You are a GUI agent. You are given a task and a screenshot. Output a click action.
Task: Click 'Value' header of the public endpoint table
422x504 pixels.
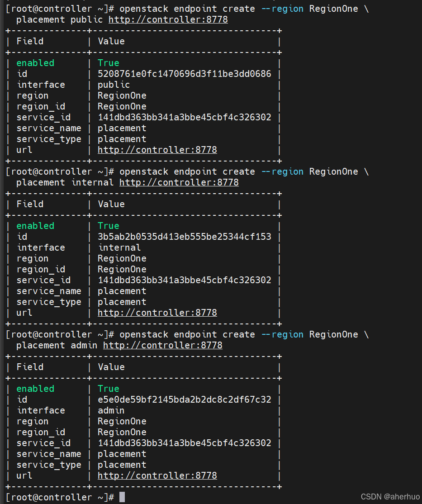click(x=111, y=42)
